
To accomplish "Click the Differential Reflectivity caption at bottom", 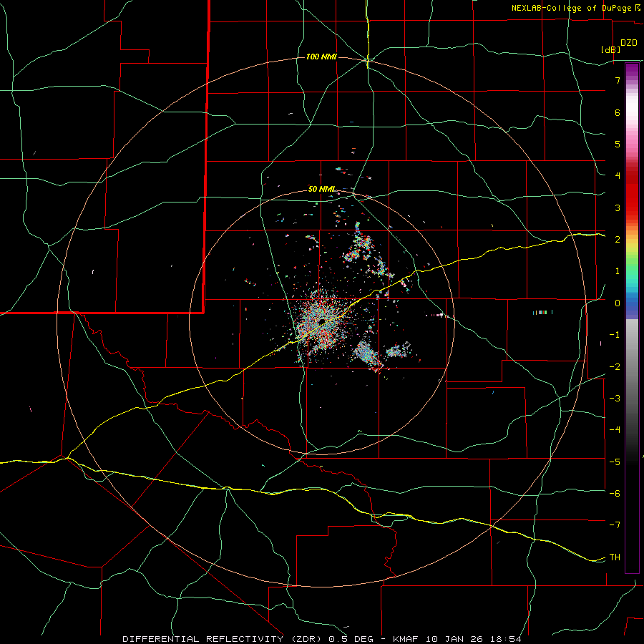I will tap(321, 639).
